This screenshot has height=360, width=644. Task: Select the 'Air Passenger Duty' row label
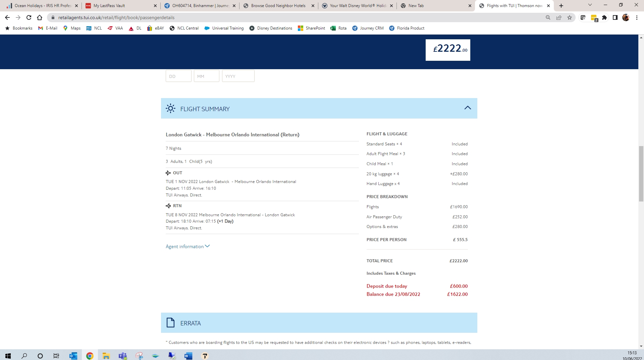pos(384,217)
